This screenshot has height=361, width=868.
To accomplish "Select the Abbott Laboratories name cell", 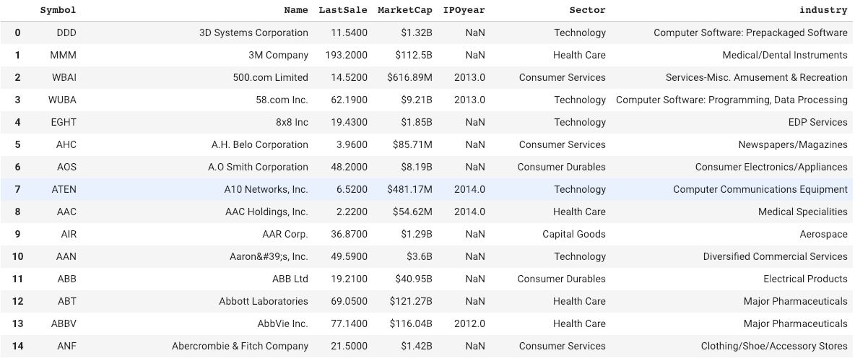I will coord(264,301).
